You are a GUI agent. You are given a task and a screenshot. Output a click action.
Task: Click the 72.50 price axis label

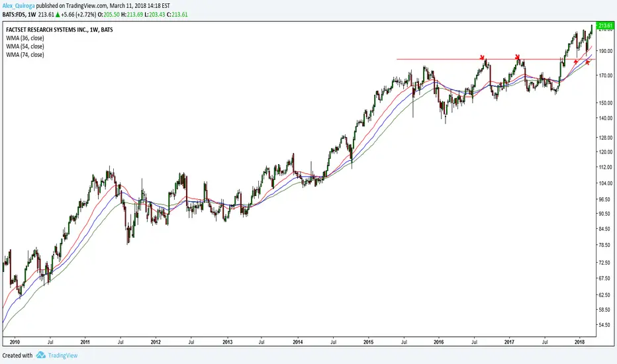604,263
